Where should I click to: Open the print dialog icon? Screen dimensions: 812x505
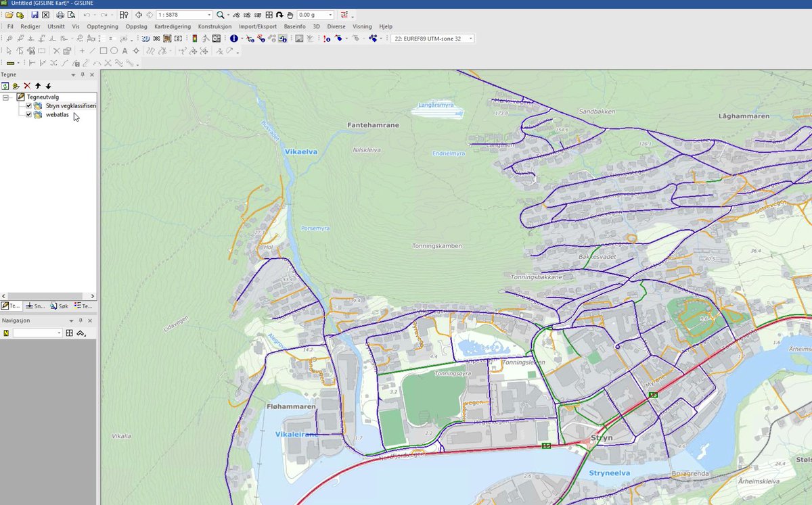61,14
